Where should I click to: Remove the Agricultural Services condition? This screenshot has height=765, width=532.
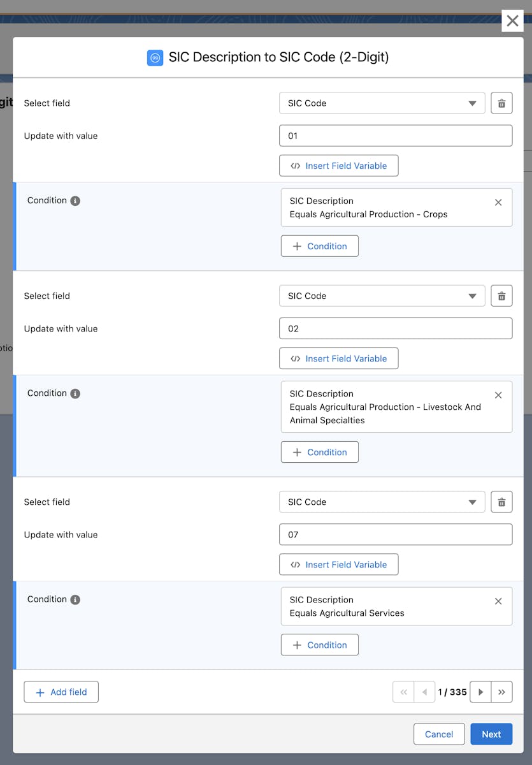click(x=498, y=601)
